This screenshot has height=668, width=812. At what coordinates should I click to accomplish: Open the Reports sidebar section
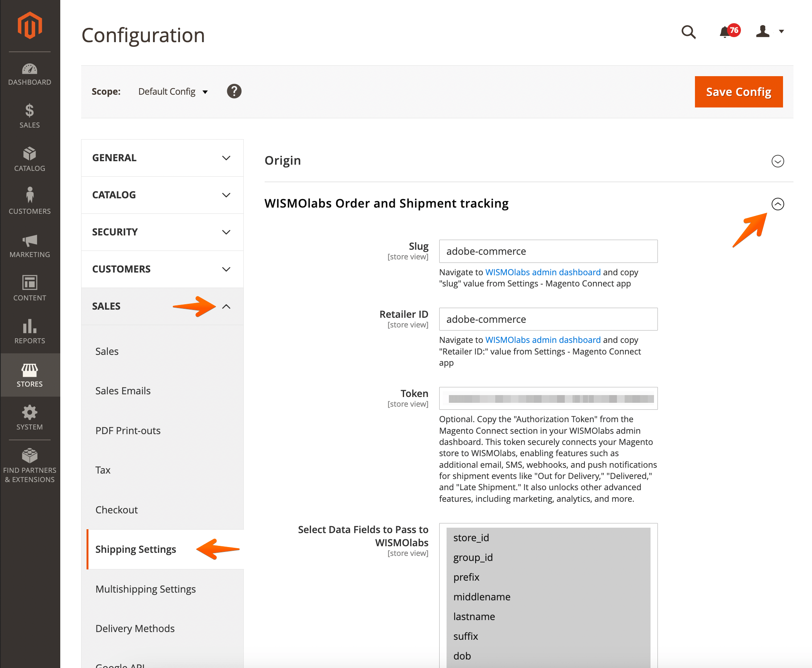tap(30, 332)
